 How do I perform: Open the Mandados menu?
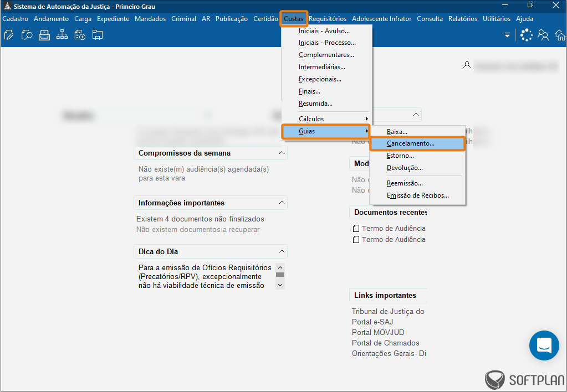click(x=150, y=19)
